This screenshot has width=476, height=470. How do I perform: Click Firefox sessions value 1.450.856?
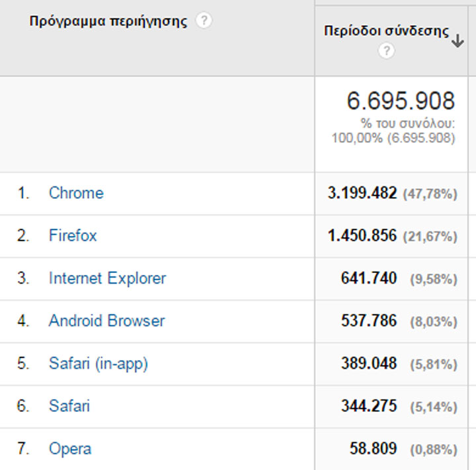pos(362,235)
